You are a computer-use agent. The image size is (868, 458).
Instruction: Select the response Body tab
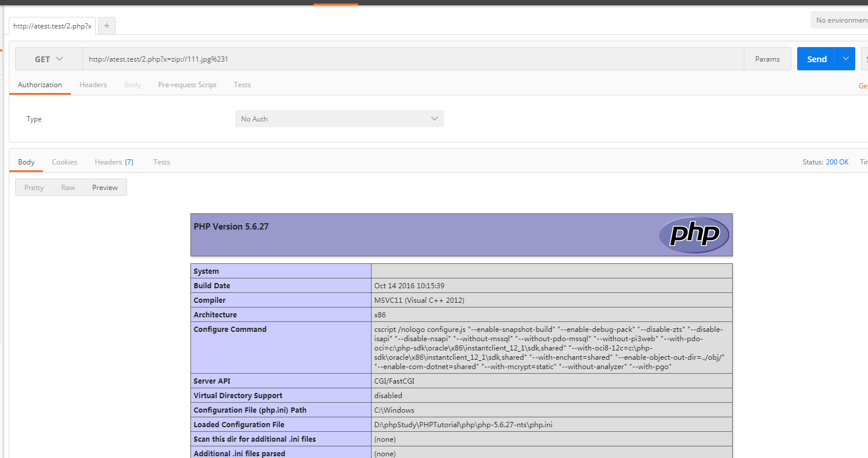[26, 162]
